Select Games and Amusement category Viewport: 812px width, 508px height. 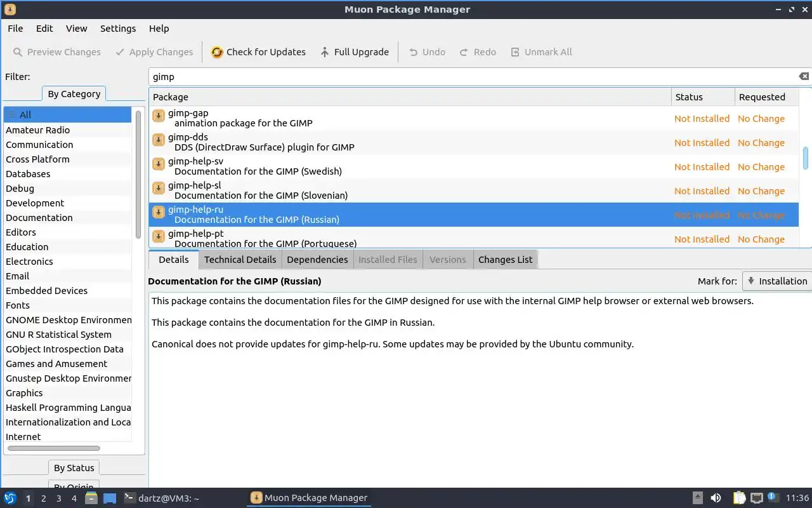tap(68, 363)
